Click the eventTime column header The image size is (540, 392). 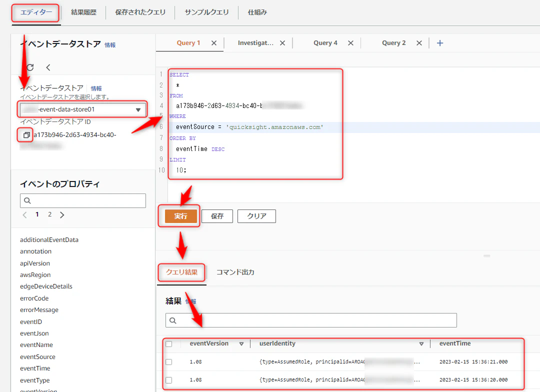click(455, 343)
